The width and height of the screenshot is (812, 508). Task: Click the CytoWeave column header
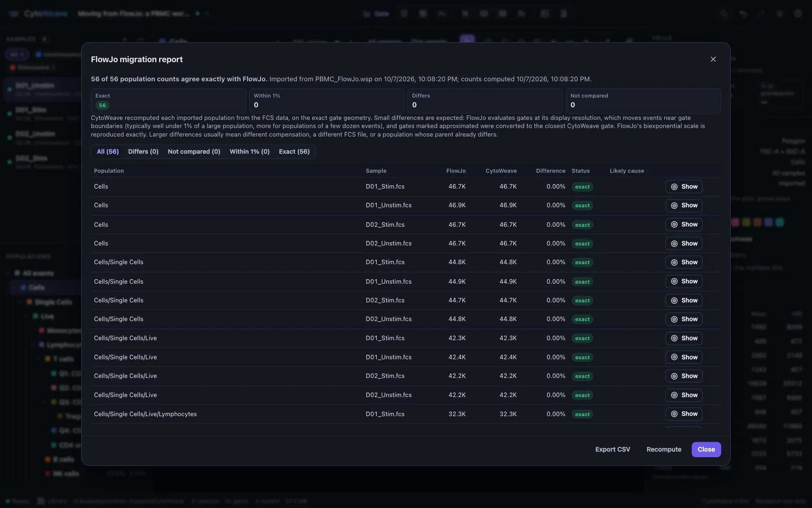[501, 171]
